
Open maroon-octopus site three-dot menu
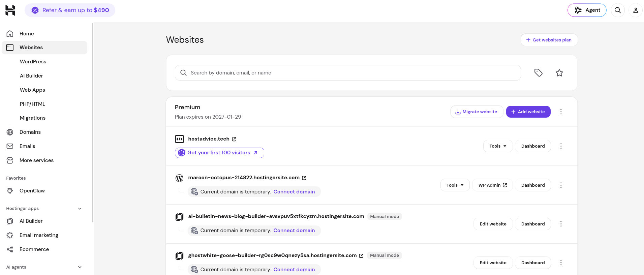(x=561, y=185)
